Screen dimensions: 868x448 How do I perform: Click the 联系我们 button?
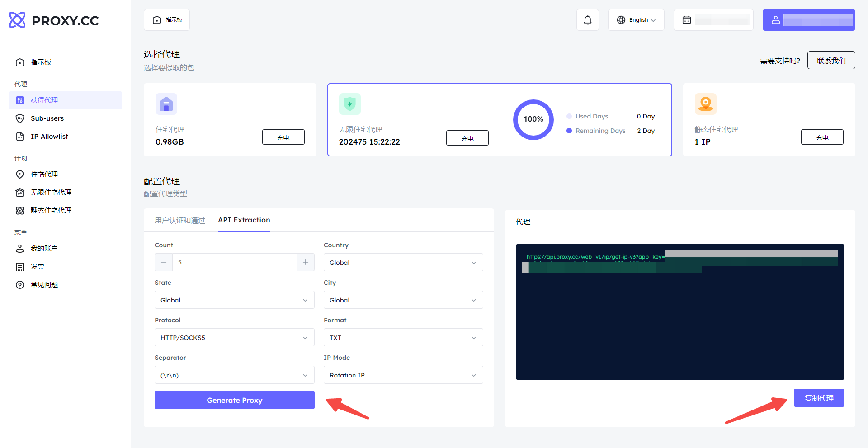coord(831,60)
